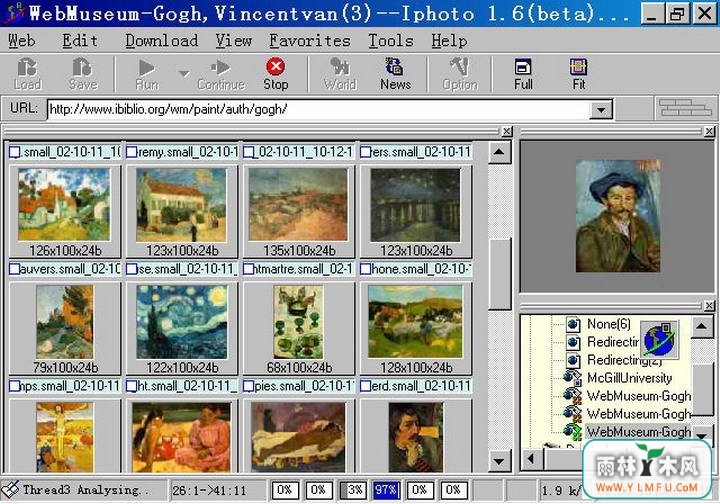Check the box for erd.small image
The width and height of the screenshot is (720, 504).
pos(366,386)
